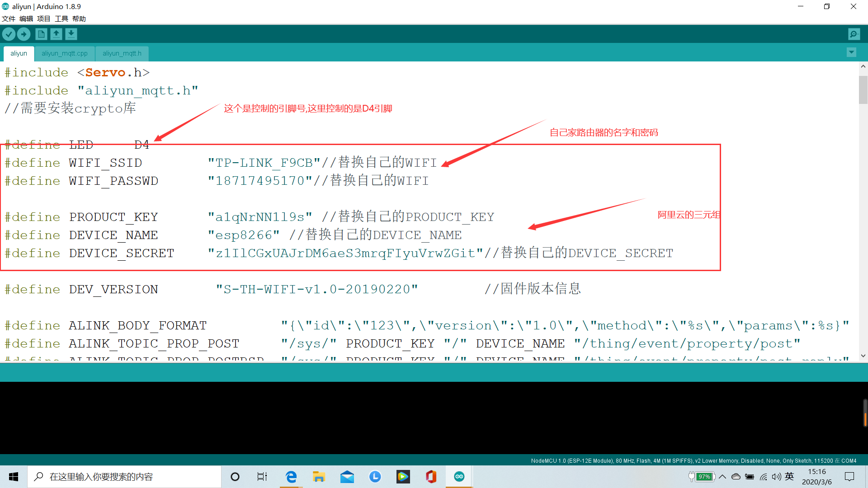868x488 pixels.
Task: Click the Upload sketch arrow button
Action: click(24, 34)
